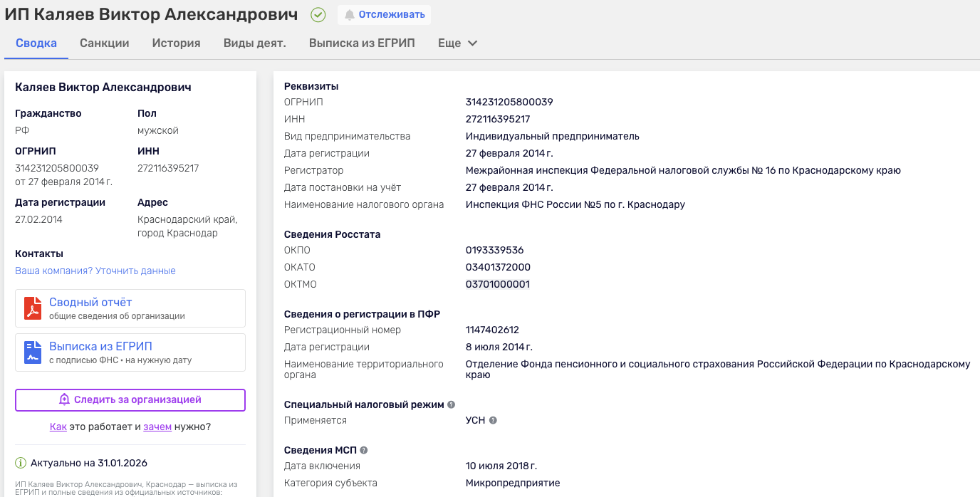Viewport: 980px width, 497px height.
Task: Click the address Краснодарский край, город Краснодар
Action: point(187,226)
